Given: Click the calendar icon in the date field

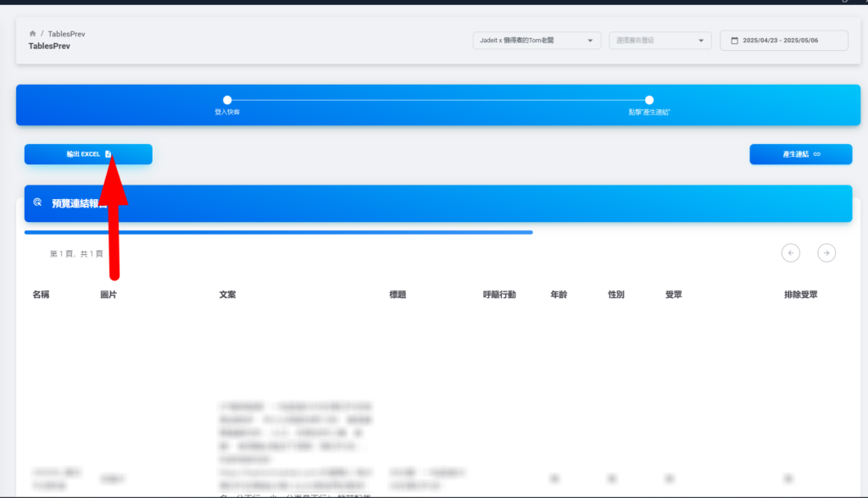Looking at the screenshot, I should tap(733, 41).
